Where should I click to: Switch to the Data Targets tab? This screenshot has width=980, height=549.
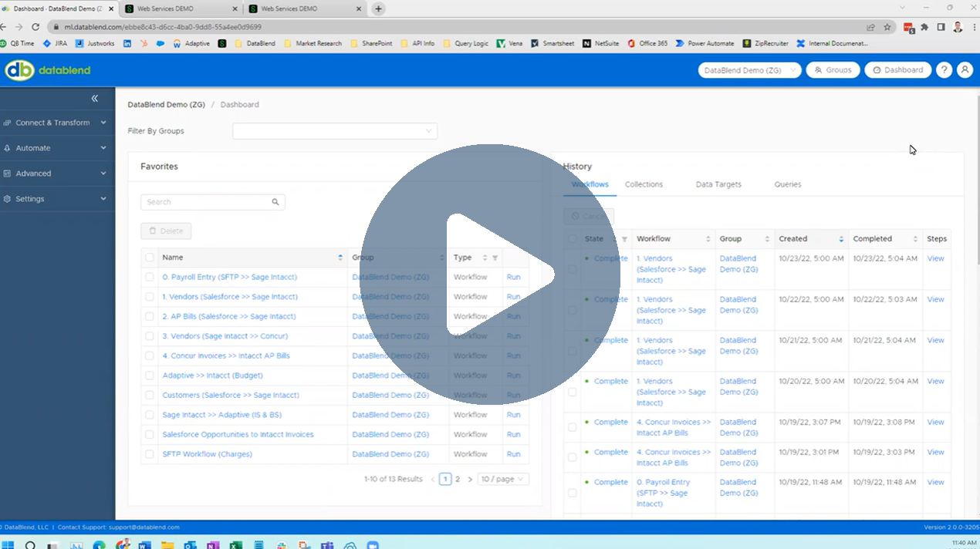718,184
